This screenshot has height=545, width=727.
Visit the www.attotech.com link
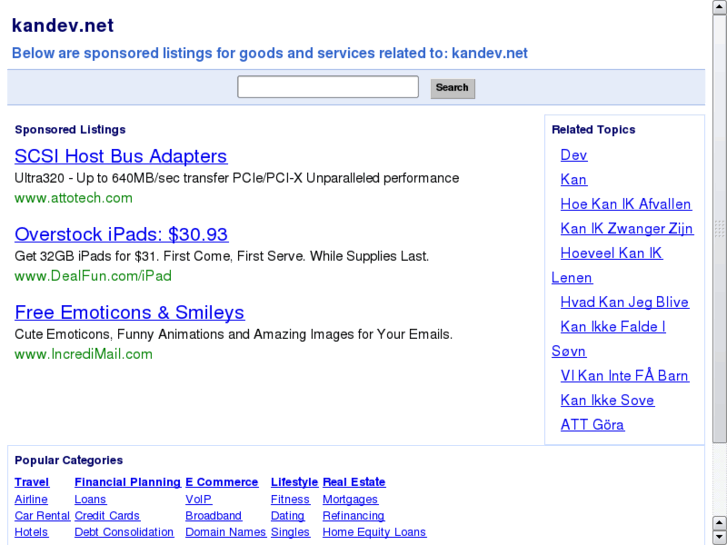[73, 198]
